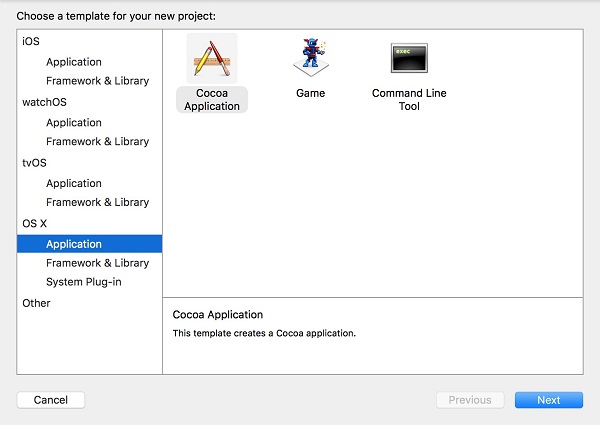The image size is (600, 425).
Task: Choose the Game template icon
Action: 311,57
